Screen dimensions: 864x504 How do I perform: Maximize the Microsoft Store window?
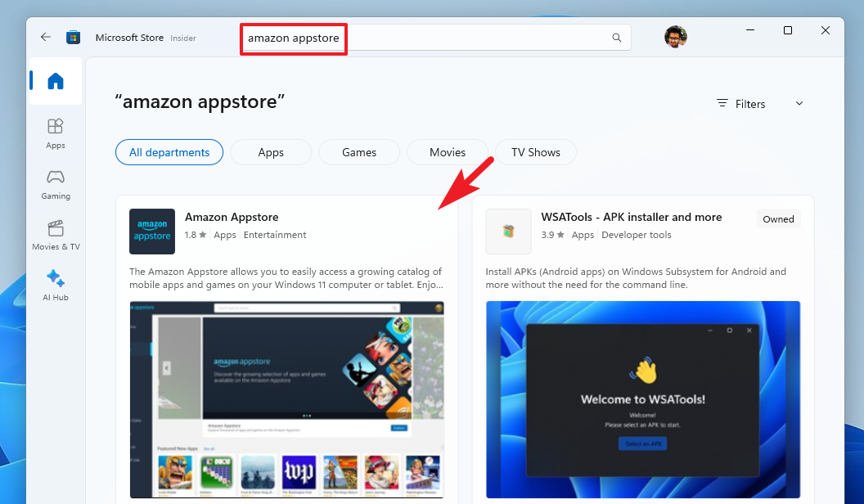click(x=788, y=30)
